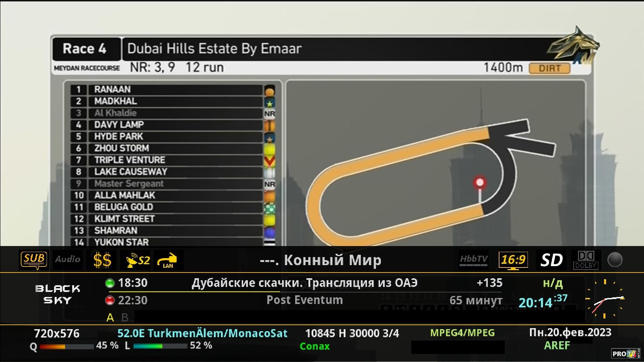The width and height of the screenshot is (644, 362).
Task: Click the Q signal quality bar
Action: [x=66, y=346]
